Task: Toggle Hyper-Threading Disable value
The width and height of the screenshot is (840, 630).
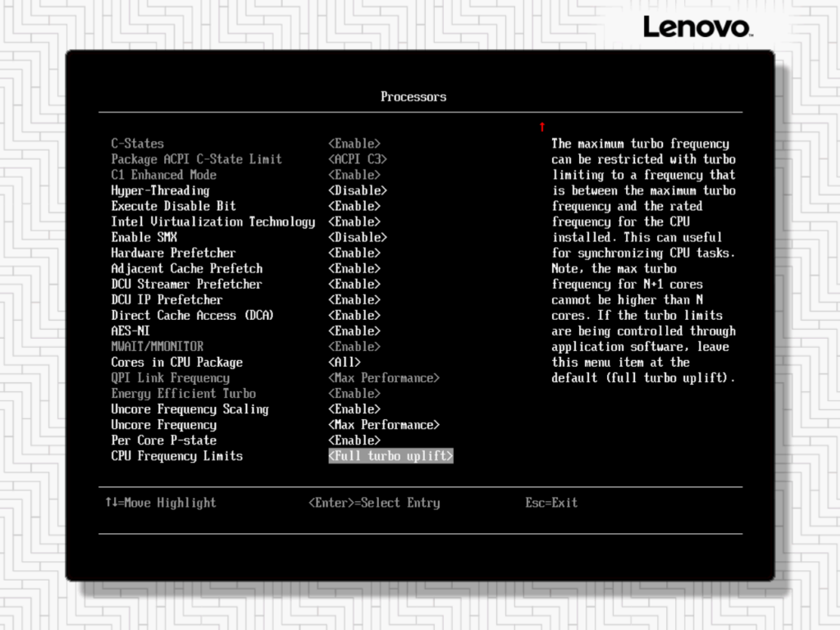Action: 358,190
